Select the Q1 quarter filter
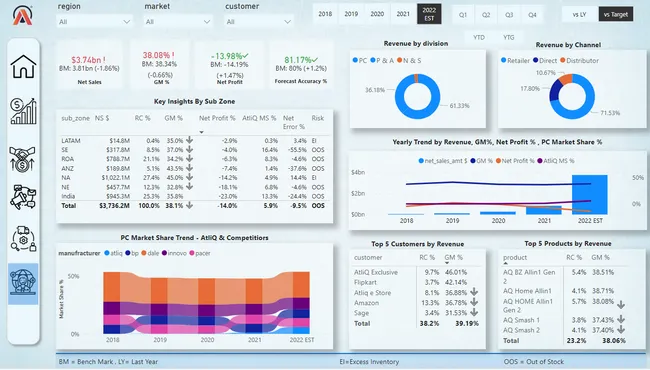The width and height of the screenshot is (650, 370). [x=463, y=15]
